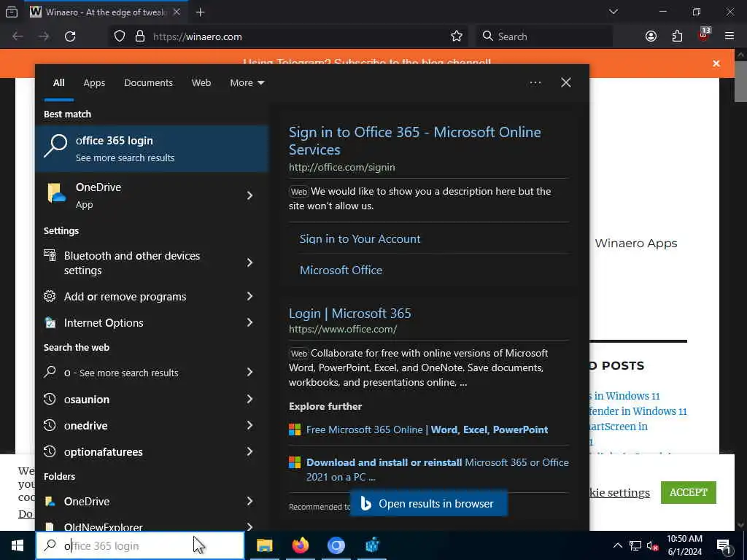Open the Windows Start button

click(18, 545)
